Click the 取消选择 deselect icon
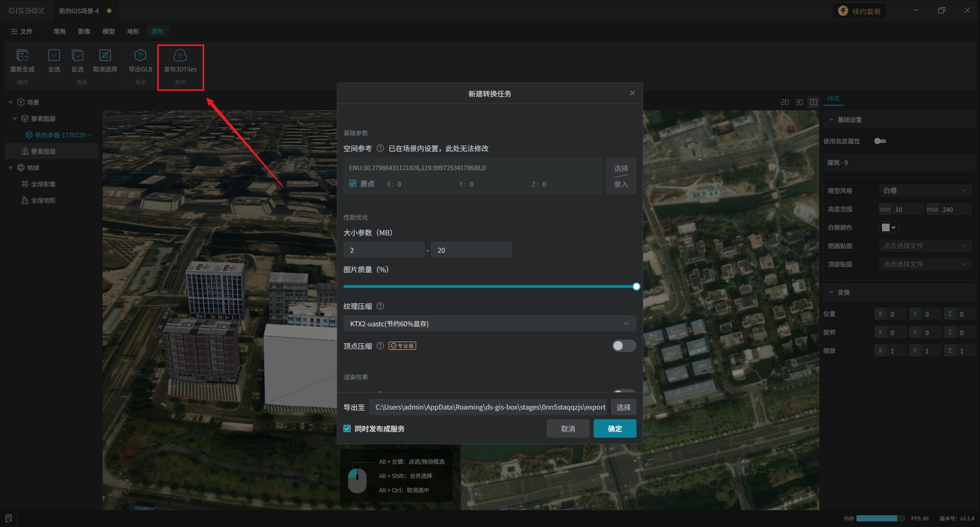The width and height of the screenshot is (980, 527). coord(105,56)
